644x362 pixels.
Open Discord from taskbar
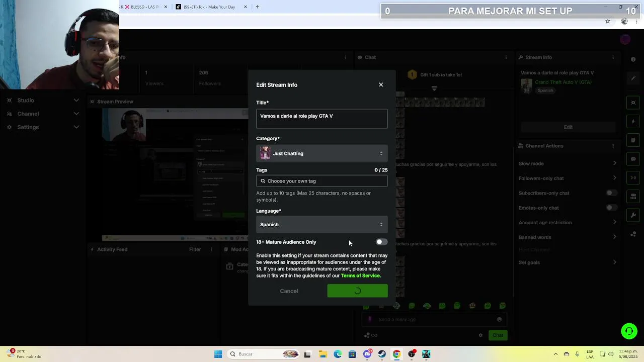pos(367,354)
